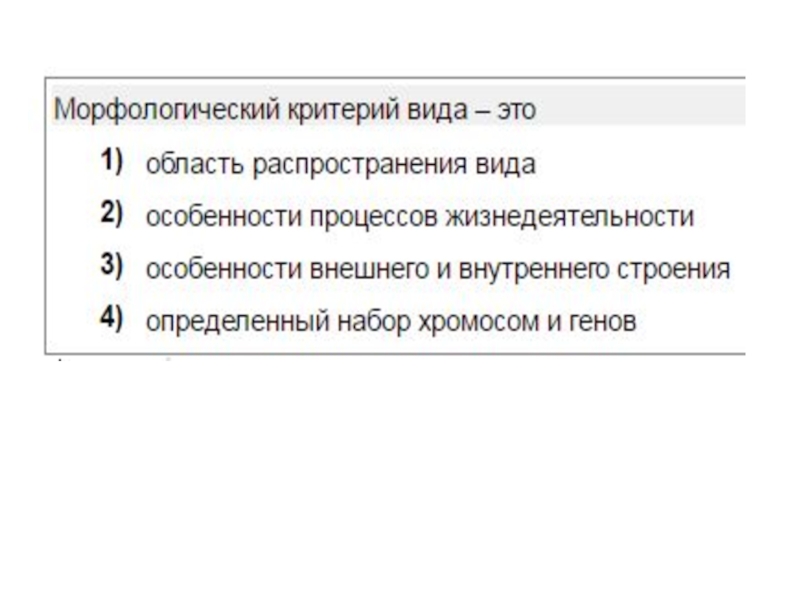Image resolution: width=800 pixels, height=600 pixels.
Task: Select answer number 4)
Action: [x=110, y=320]
